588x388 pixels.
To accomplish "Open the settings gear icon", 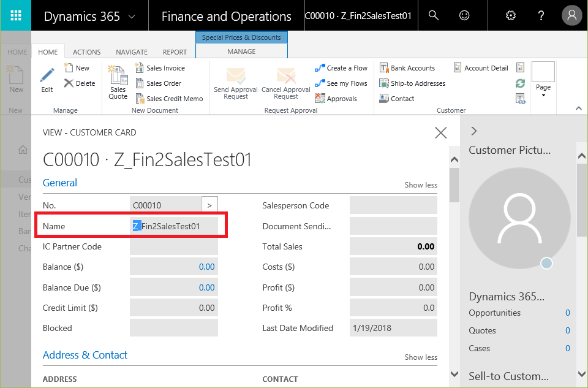I will 511,15.
